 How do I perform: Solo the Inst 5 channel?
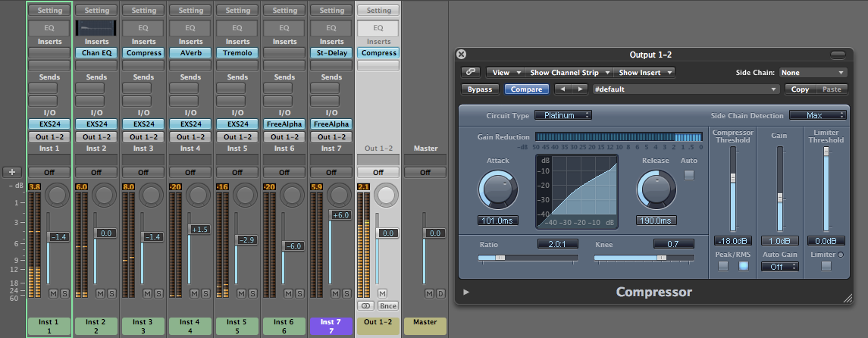coord(253,293)
